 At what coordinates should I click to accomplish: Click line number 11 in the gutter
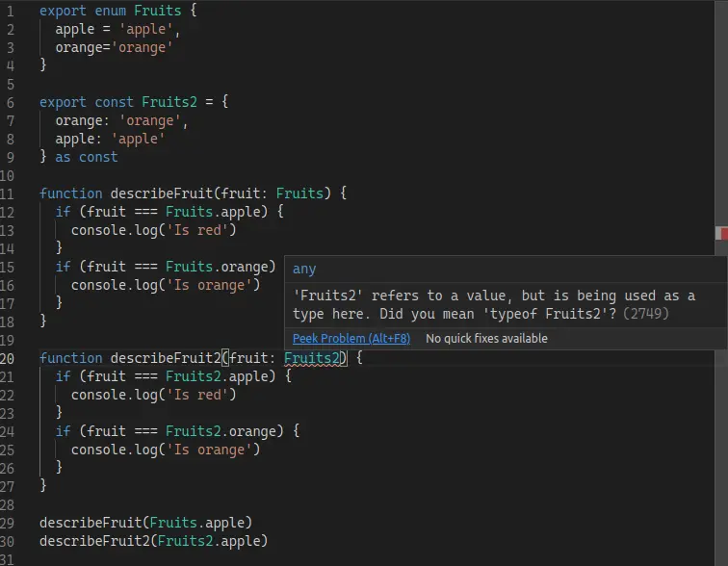click(8, 193)
